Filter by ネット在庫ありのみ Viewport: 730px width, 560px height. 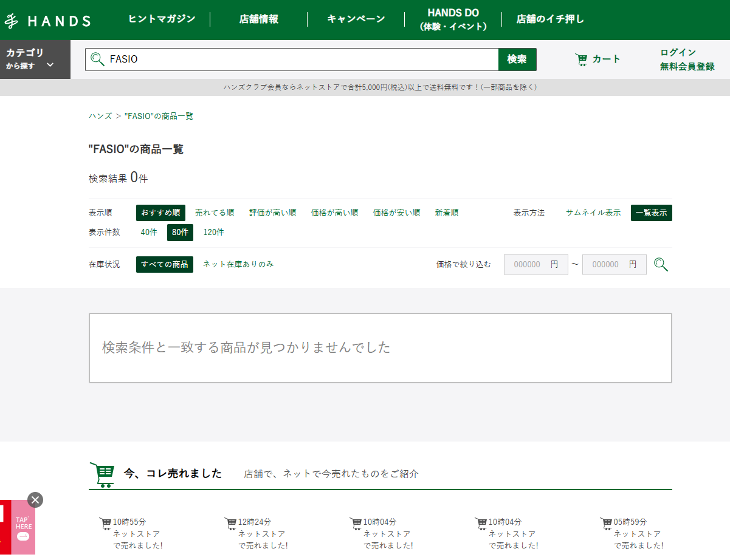(x=238, y=264)
